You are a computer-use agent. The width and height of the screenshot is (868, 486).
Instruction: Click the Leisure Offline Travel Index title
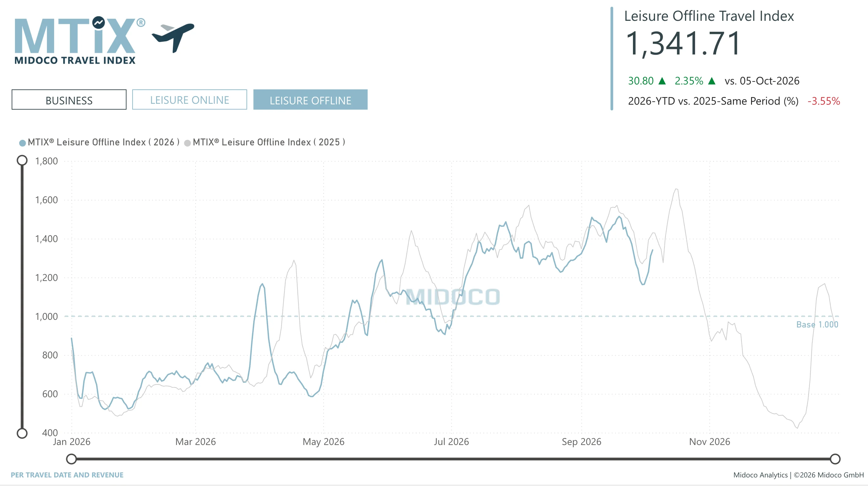pos(709,16)
